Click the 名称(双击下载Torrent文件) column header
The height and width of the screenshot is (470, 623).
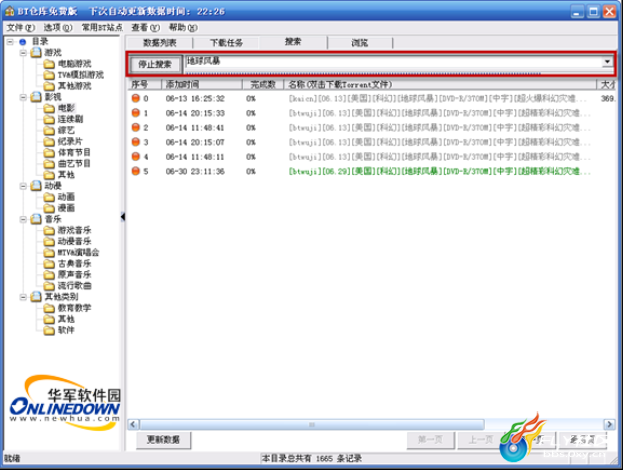coord(440,85)
